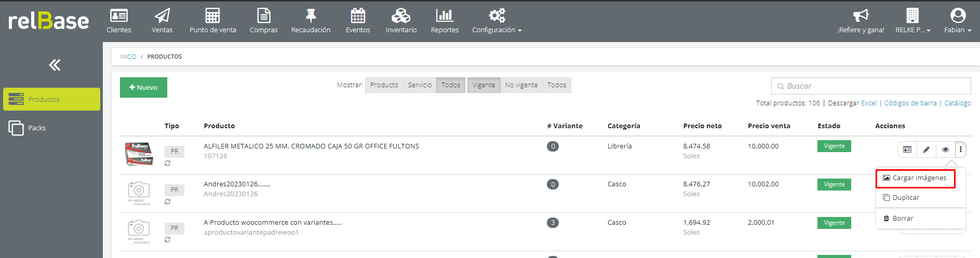This screenshot has height=258, width=980.
Task: Select Productos in the sidebar
Action: (51, 99)
